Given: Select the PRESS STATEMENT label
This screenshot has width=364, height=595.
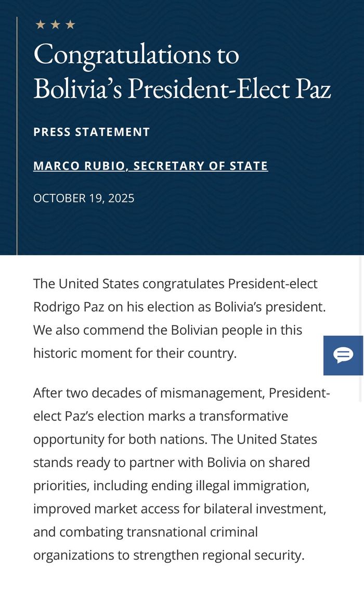Looking at the screenshot, I should 92,132.
